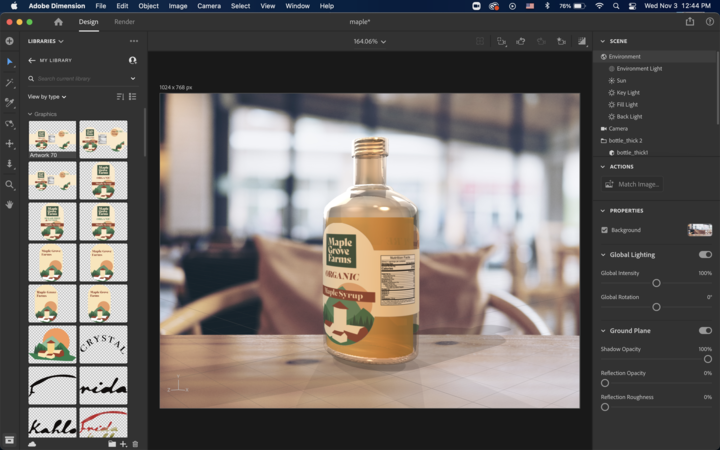Screen dimensions: 720x450
Task: Click the camera undo icon
Action: [x=521, y=41]
